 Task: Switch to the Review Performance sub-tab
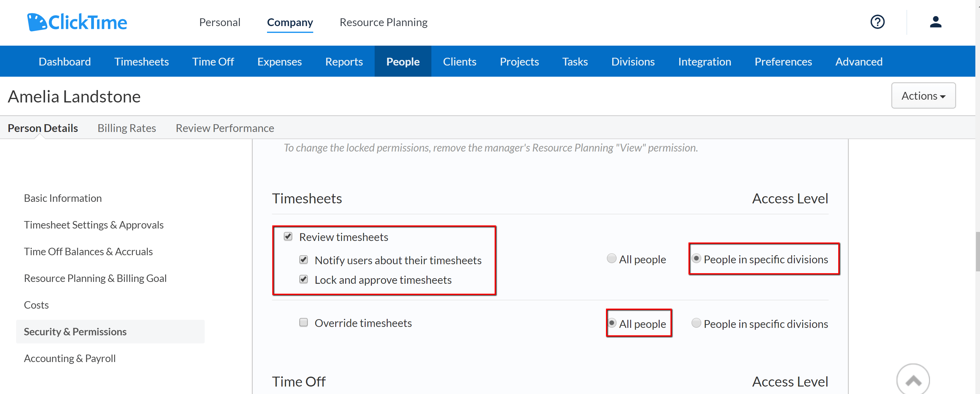tap(225, 128)
